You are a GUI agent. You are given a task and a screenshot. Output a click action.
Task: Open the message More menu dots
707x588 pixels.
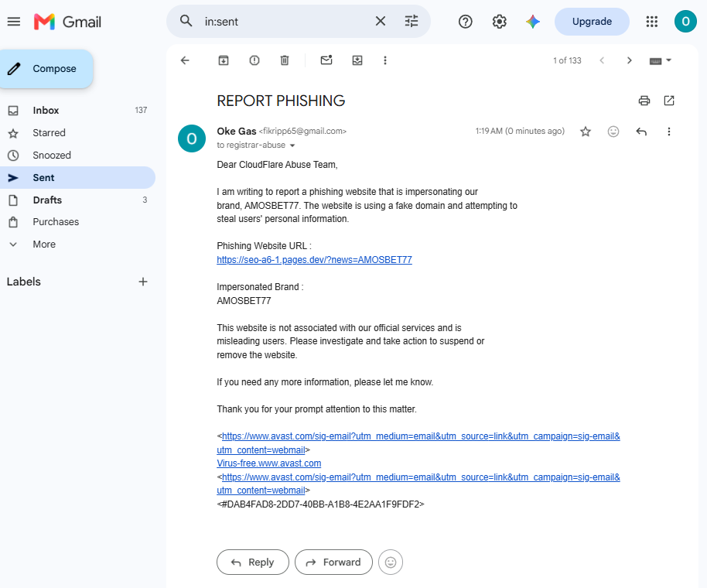coord(668,132)
